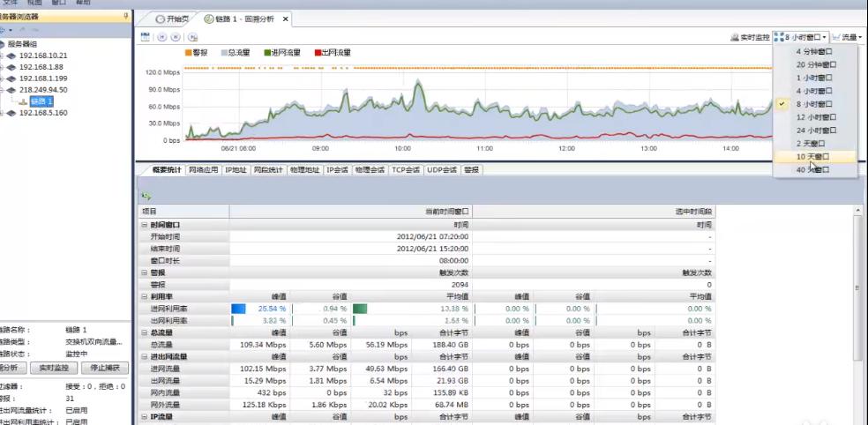Click the previous time window arrow icon
The height and width of the screenshot is (425, 868).
pyautogui.click(x=161, y=37)
